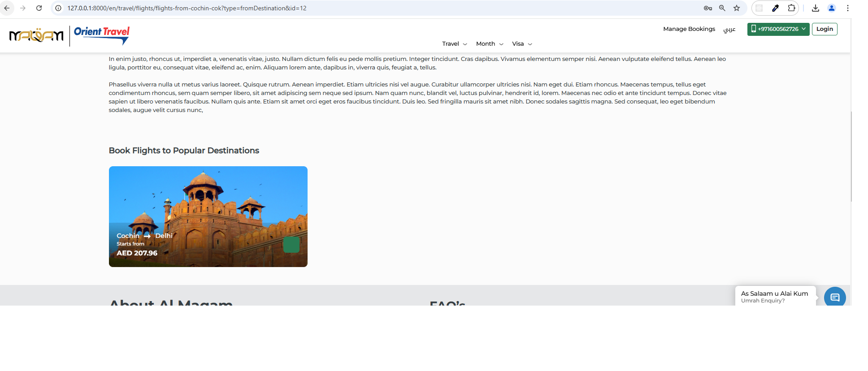Click the browser profile avatar icon

831,8
